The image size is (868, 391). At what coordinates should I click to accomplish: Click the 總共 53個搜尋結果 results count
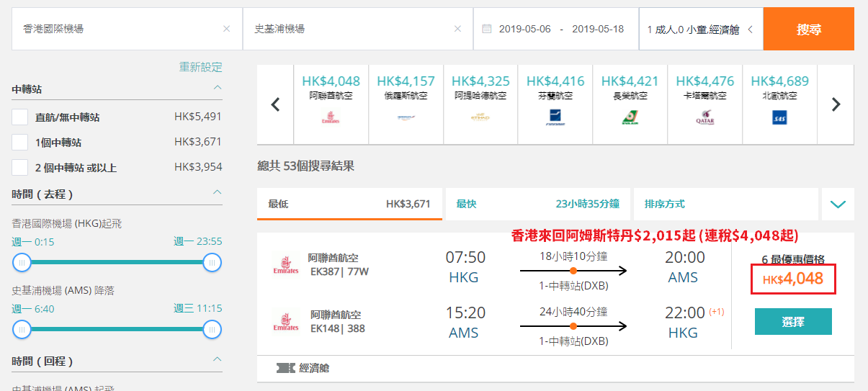pyautogui.click(x=305, y=166)
